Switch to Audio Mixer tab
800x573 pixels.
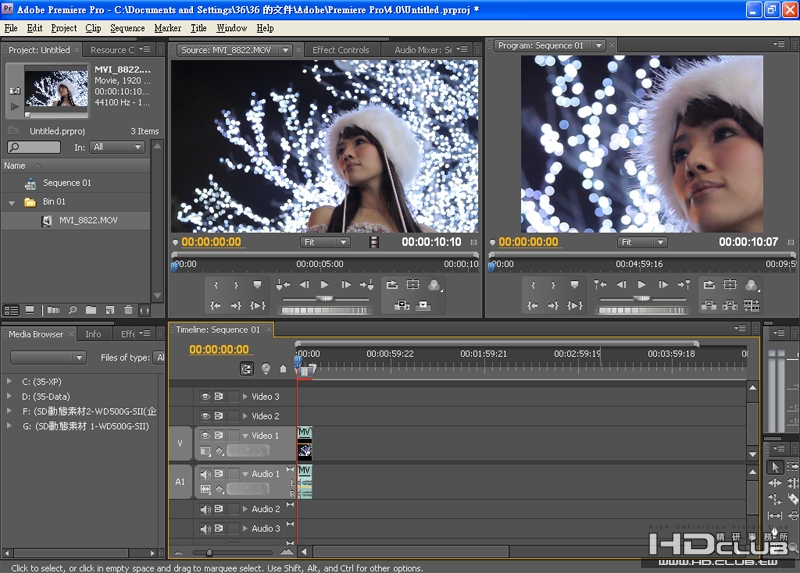pyautogui.click(x=423, y=50)
